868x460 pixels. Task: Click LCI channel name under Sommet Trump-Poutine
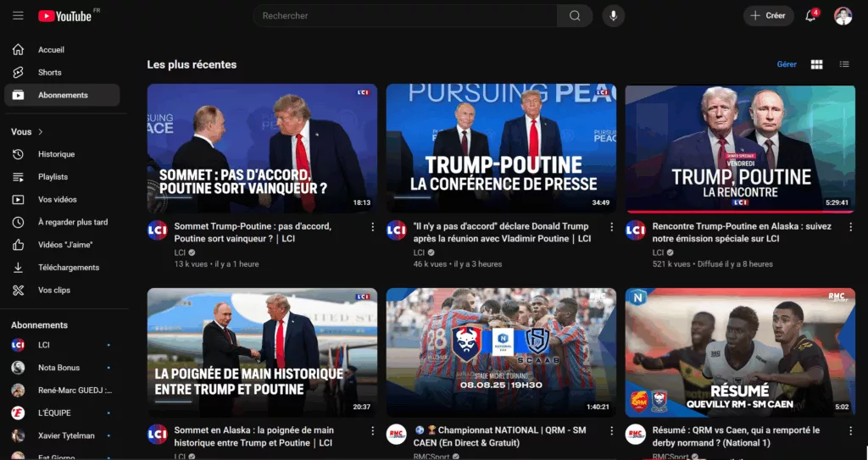point(180,253)
